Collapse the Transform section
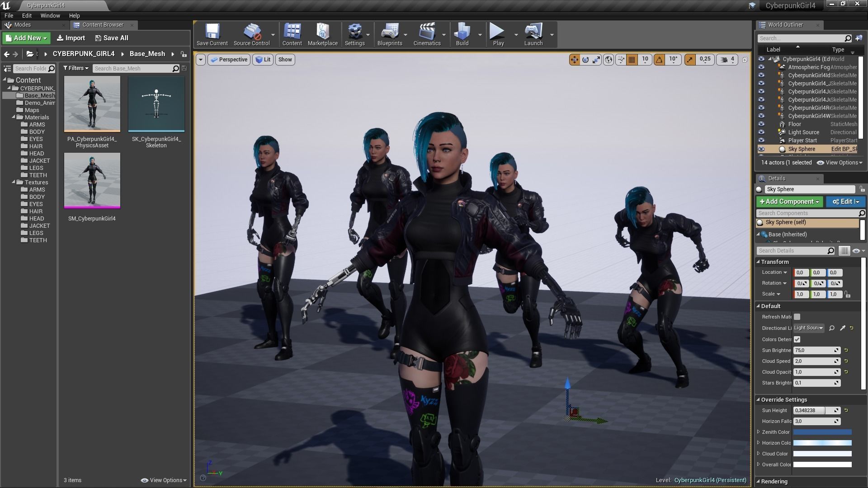This screenshot has height=488, width=868. point(759,262)
